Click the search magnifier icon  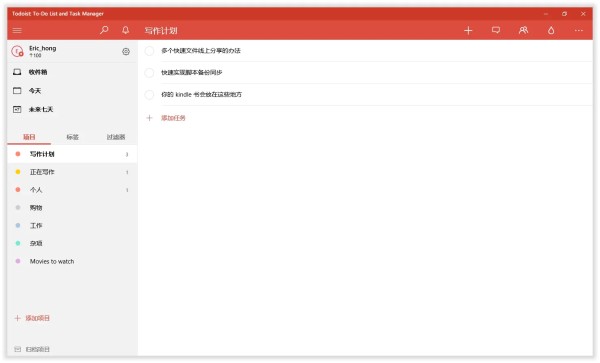point(104,30)
